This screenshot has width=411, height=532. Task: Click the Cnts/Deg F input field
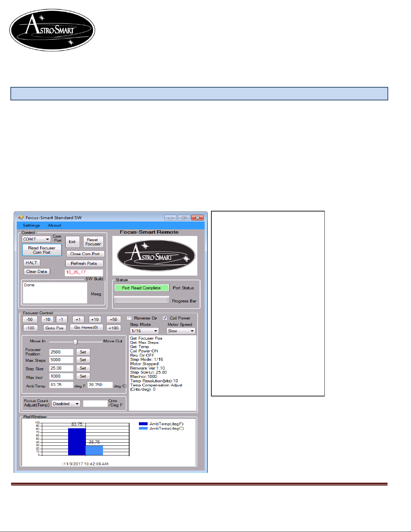95,404
